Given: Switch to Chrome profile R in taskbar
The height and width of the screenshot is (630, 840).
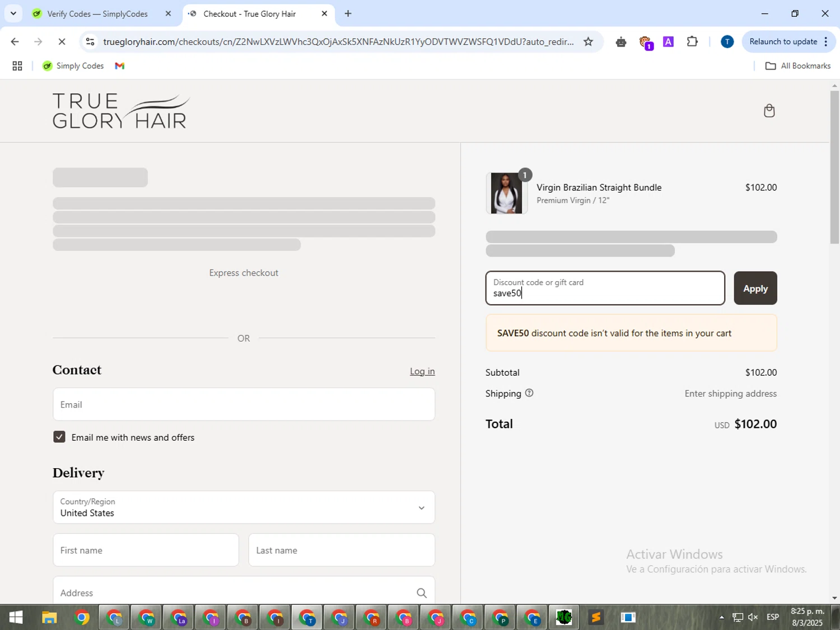Looking at the screenshot, I should [x=372, y=618].
